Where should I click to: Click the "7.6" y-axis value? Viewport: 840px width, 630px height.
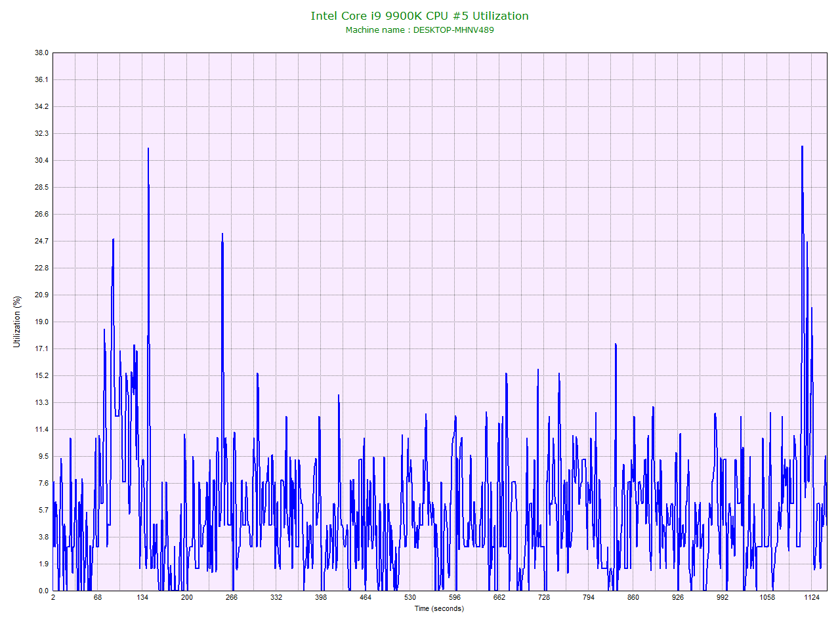coord(43,484)
